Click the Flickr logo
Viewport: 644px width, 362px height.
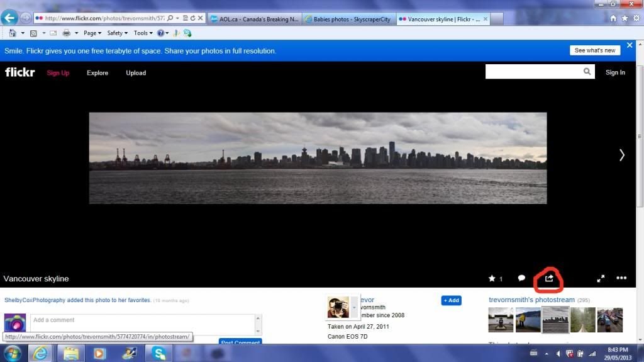20,72
